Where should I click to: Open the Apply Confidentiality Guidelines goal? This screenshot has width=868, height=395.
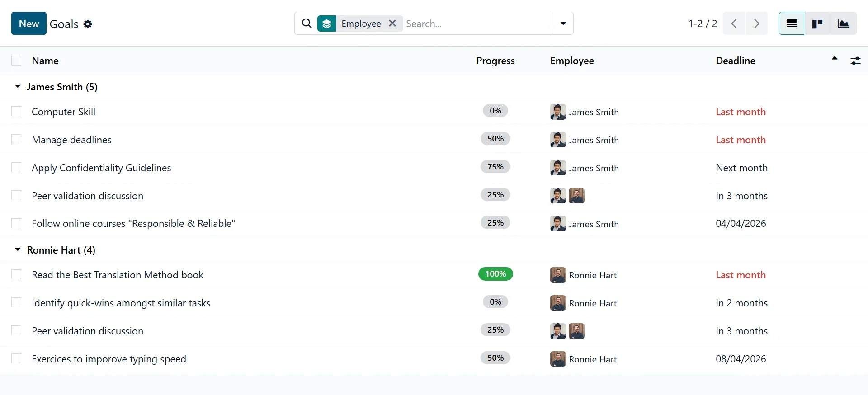click(101, 168)
